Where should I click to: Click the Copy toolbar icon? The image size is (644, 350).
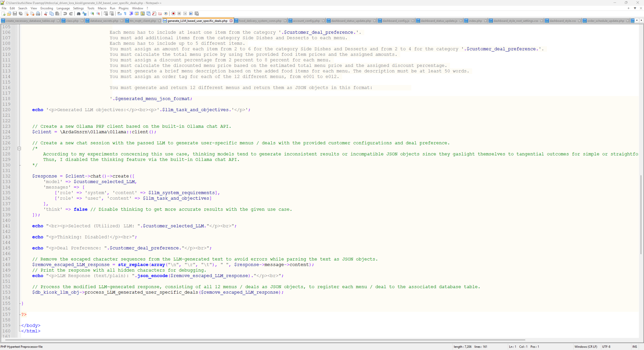tap(52, 14)
